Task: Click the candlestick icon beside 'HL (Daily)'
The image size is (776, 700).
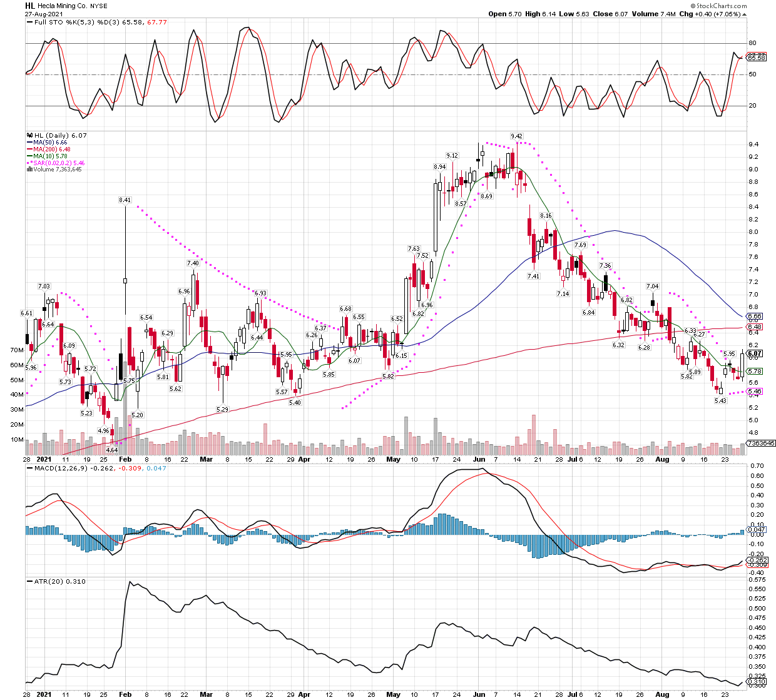Action: coord(29,136)
